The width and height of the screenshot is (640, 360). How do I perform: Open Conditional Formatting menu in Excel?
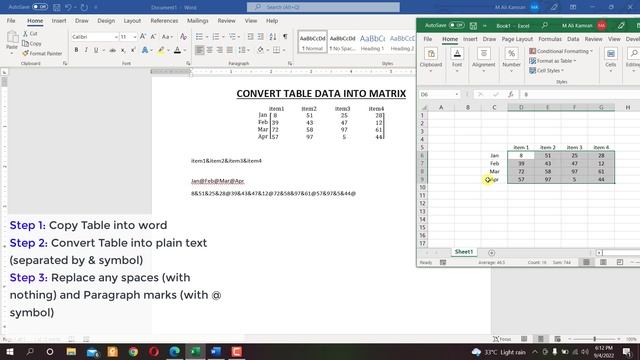coord(560,51)
